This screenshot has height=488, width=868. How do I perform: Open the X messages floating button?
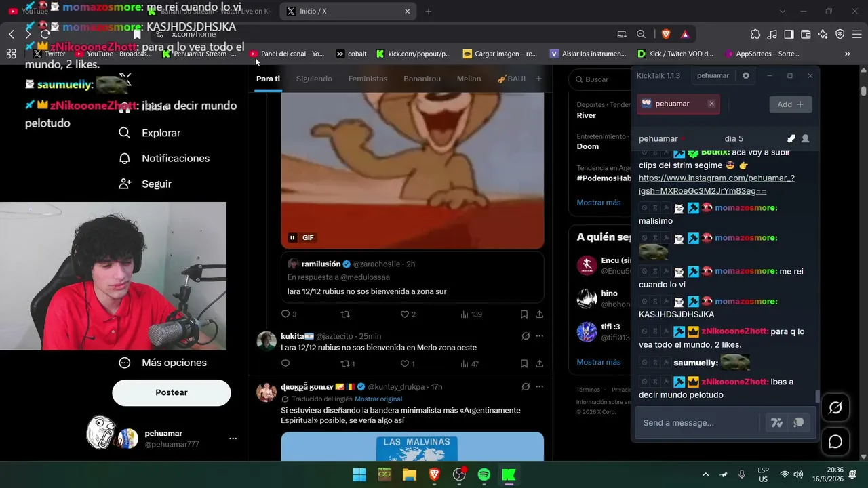835,442
